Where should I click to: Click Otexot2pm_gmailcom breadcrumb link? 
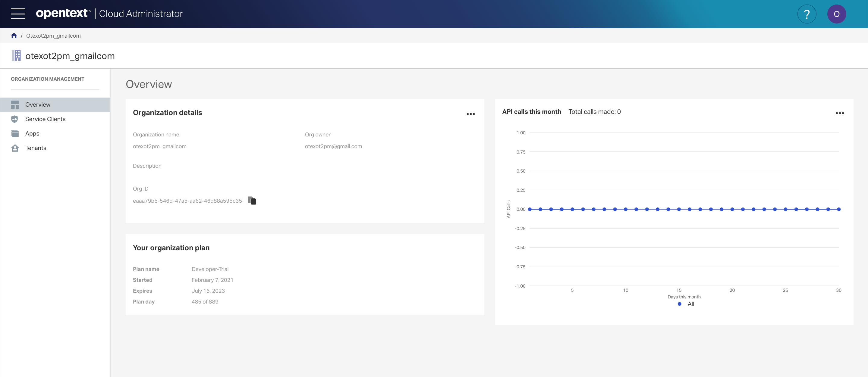53,36
